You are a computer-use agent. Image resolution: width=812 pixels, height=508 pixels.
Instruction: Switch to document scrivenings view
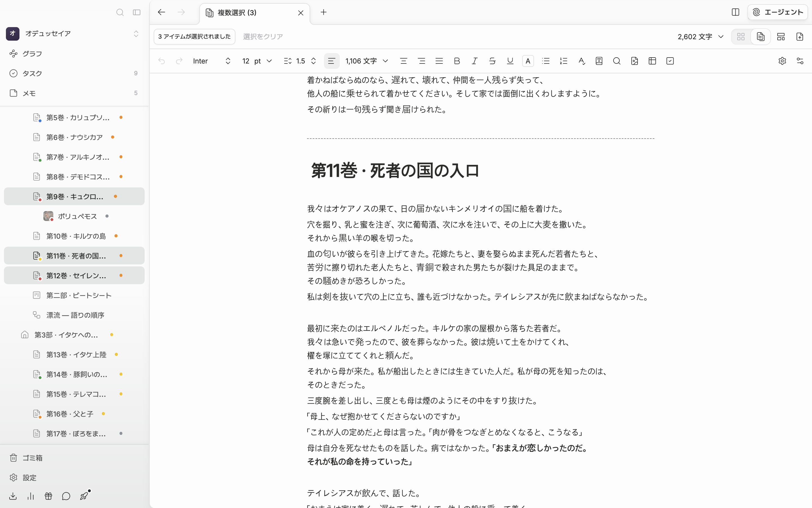pyautogui.click(x=761, y=37)
